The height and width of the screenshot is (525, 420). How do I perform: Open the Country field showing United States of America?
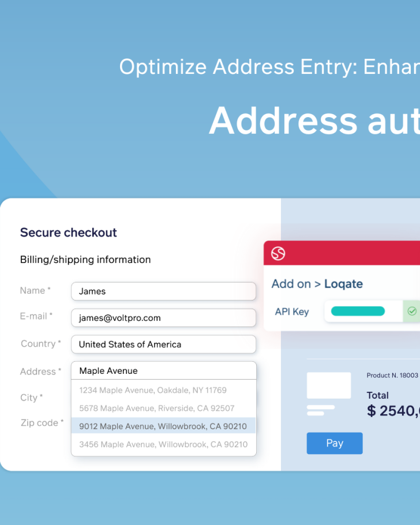point(163,344)
